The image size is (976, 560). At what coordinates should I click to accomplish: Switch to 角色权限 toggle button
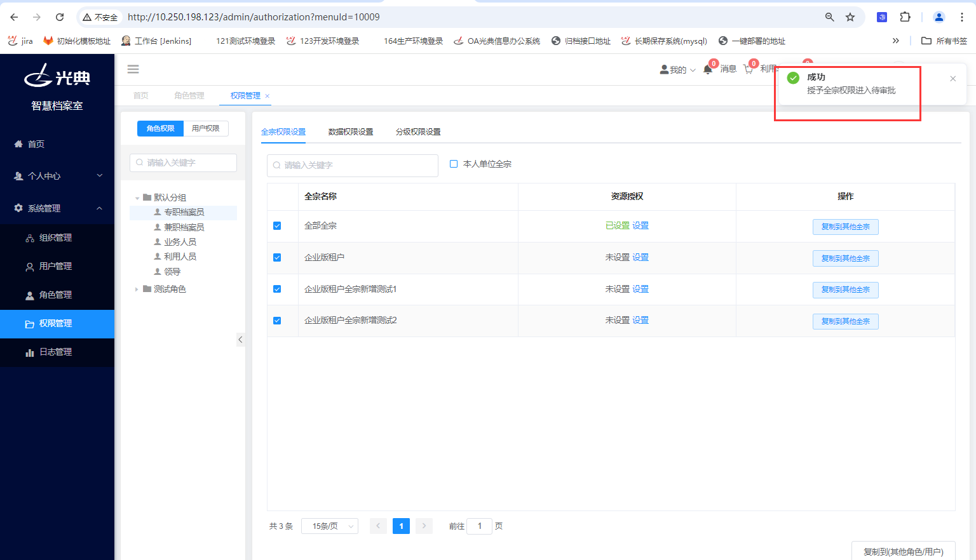point(160,128)
